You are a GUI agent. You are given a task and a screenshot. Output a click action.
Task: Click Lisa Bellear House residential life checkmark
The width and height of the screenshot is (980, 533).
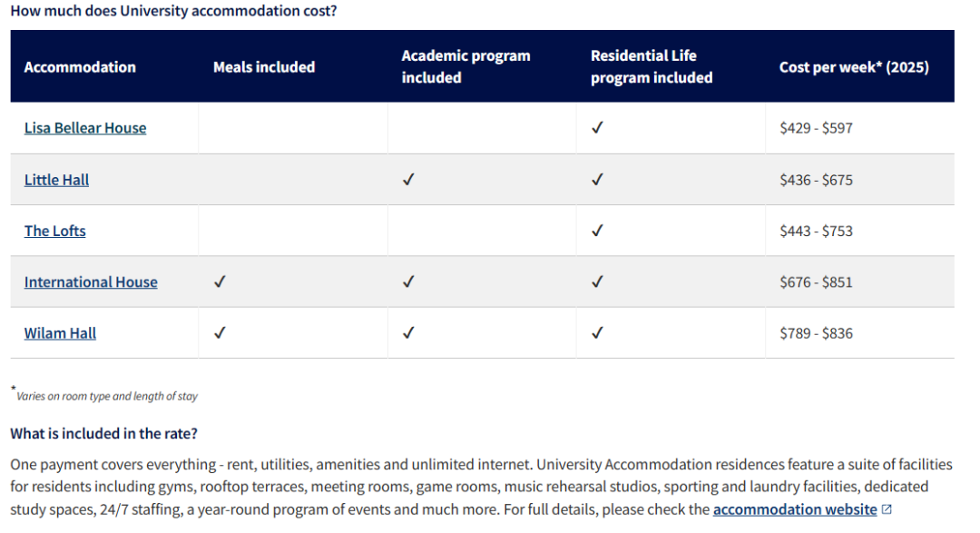[597, 128]
